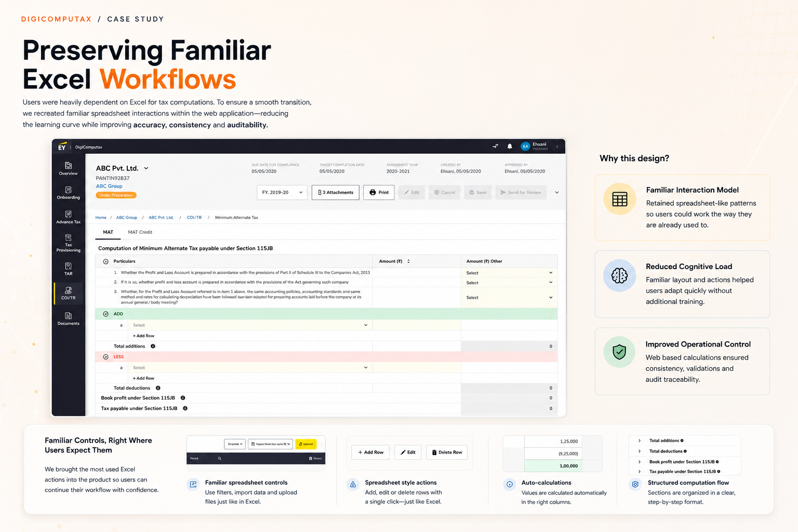The height and width of the screenshot is (532, 798).
Task: Click the Familiar Interaction Model spreadsheet icon
Action: pos(620,199)
